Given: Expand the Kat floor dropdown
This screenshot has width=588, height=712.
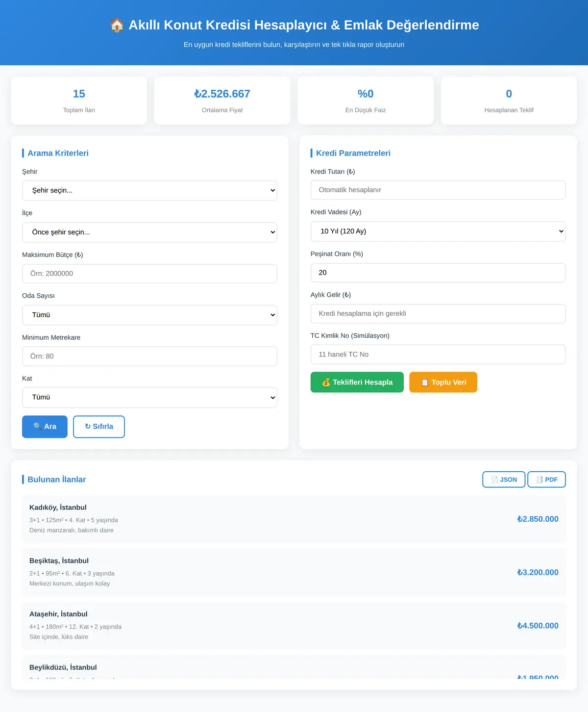Looking at the screenshot, I should point(149,397).
